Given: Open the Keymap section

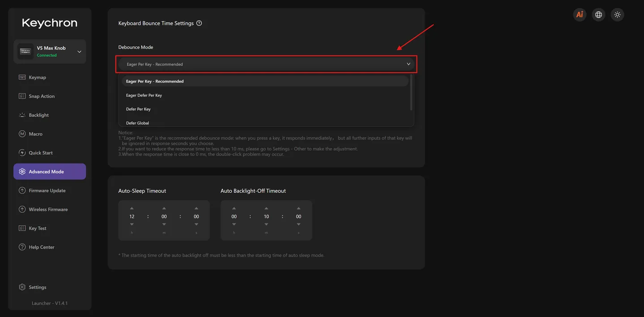Looking at the screenshot, I should (50, 77).
